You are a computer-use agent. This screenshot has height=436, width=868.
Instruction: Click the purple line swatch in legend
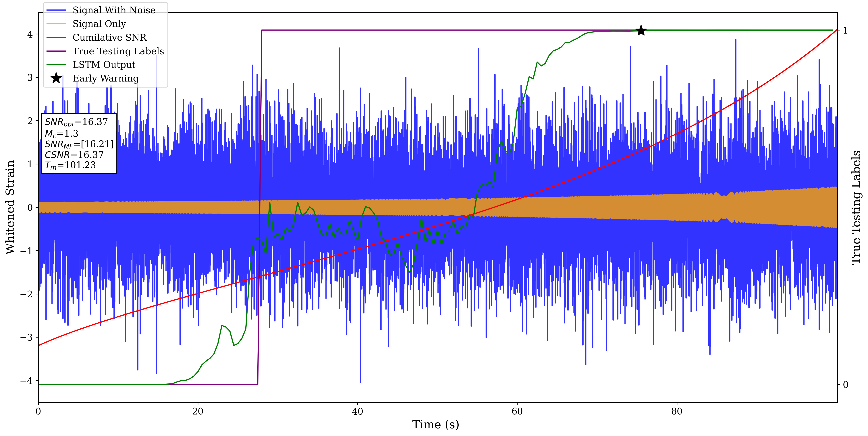[x=56, y=51]
